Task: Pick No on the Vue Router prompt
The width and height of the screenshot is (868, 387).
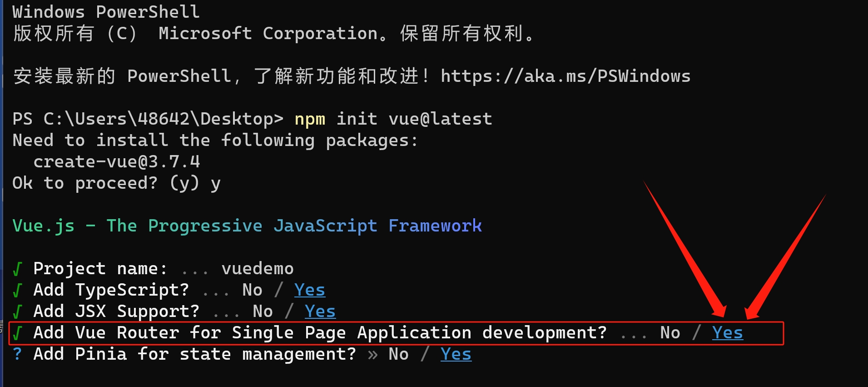Action: pos(670,333)
